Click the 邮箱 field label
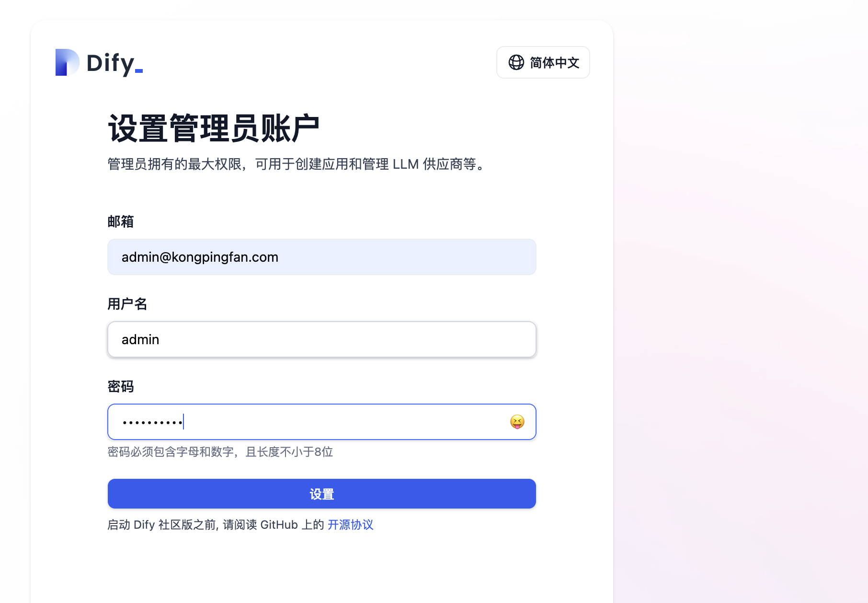The height and width of the screenshot is (603, 868). (x=121, y=221)
